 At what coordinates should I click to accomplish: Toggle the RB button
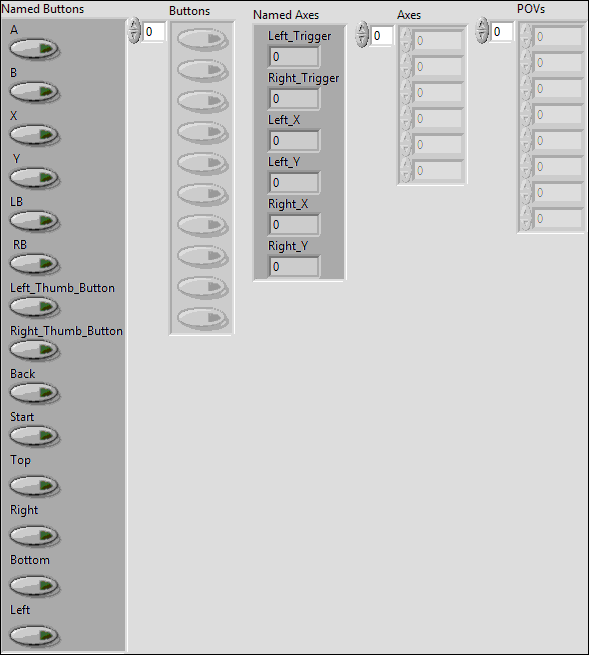[34, 264]
